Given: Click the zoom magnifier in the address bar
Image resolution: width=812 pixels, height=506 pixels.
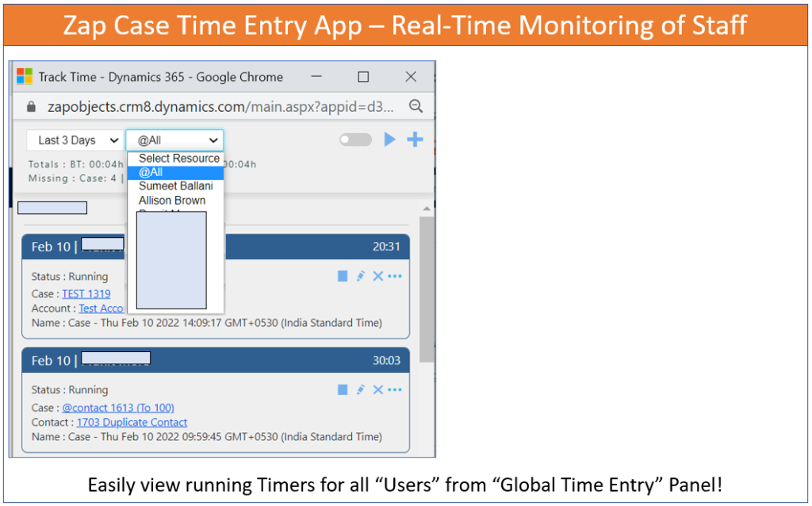Looking at the screenshot, I should [416, 106].
